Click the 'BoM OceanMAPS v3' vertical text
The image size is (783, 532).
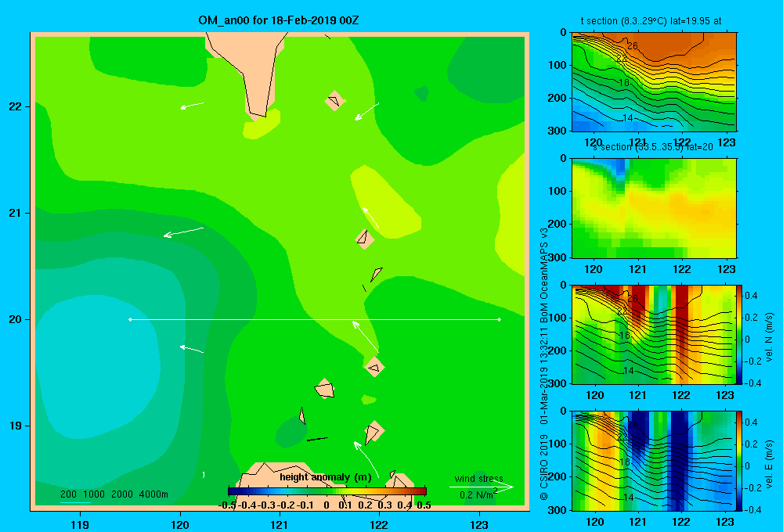point(544,276)
